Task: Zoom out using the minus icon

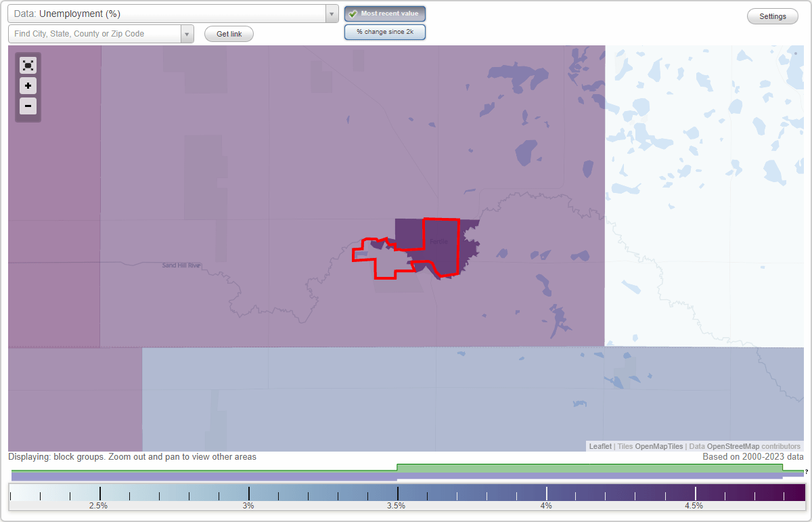Action: (x=28, y=106)
